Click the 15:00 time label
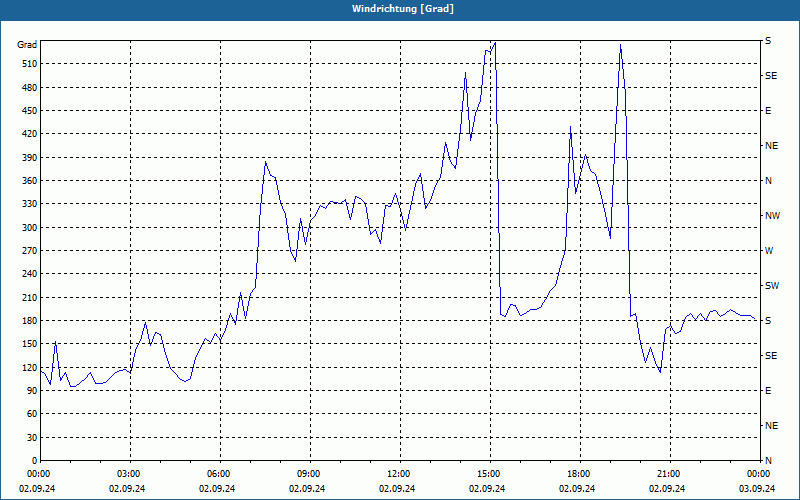This screenshot has width=800, height=500. 490,474
